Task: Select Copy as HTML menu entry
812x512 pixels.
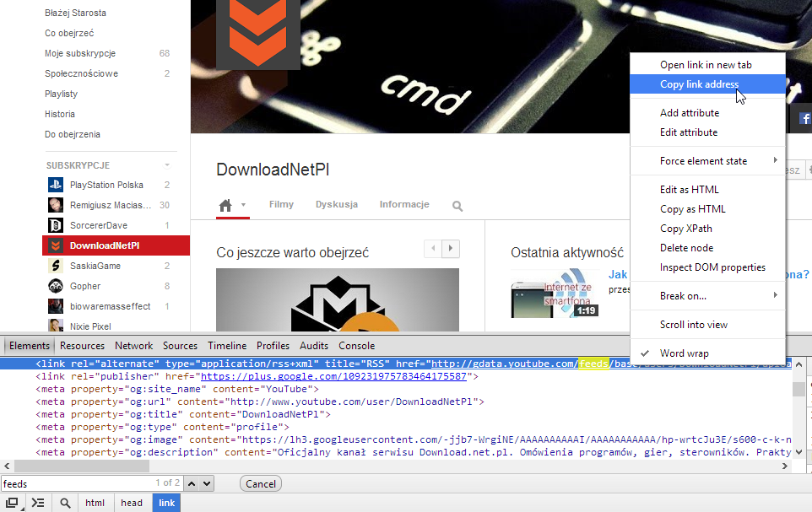Action: pos(707,209)
